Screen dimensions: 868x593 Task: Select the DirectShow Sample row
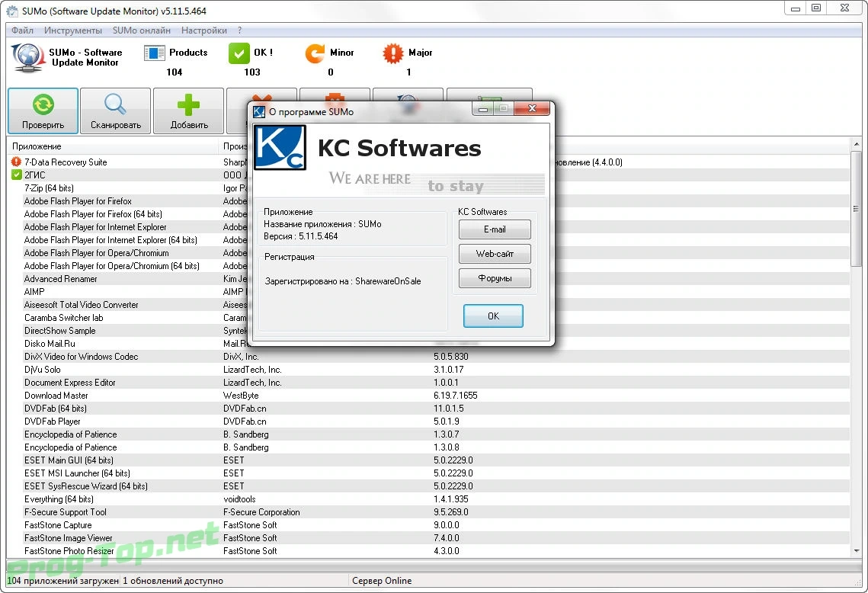point(429,331)
